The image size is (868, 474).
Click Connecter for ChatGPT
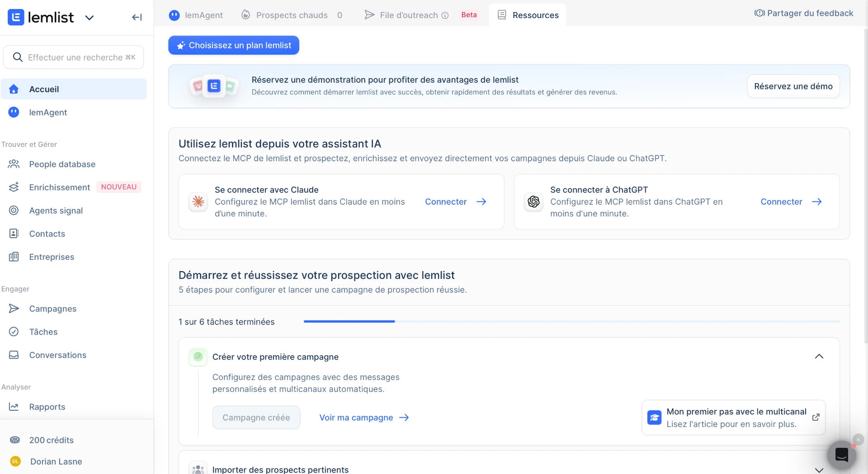[791, 202]
